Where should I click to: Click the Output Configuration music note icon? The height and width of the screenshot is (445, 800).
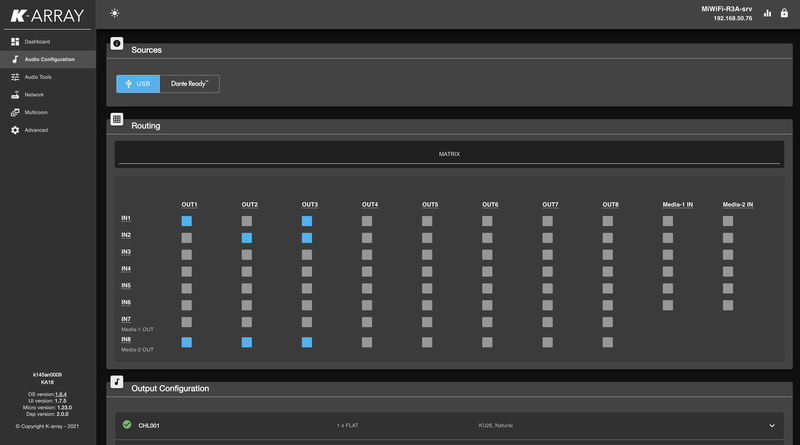coord(117,381)
